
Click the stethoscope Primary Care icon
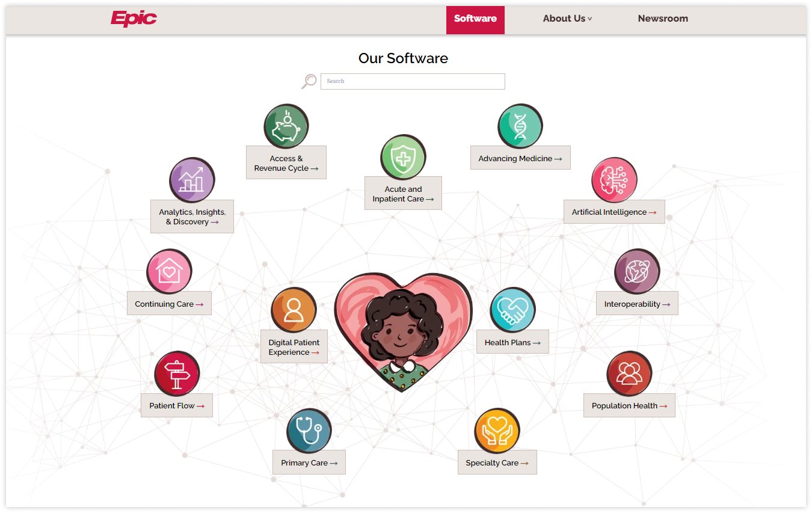tap(309, 431)
